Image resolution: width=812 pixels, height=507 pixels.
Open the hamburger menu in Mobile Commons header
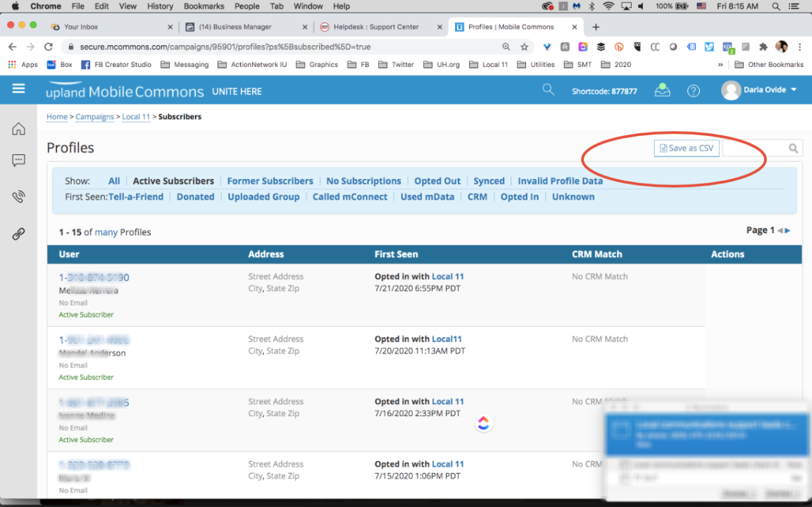tap(18, 89)
